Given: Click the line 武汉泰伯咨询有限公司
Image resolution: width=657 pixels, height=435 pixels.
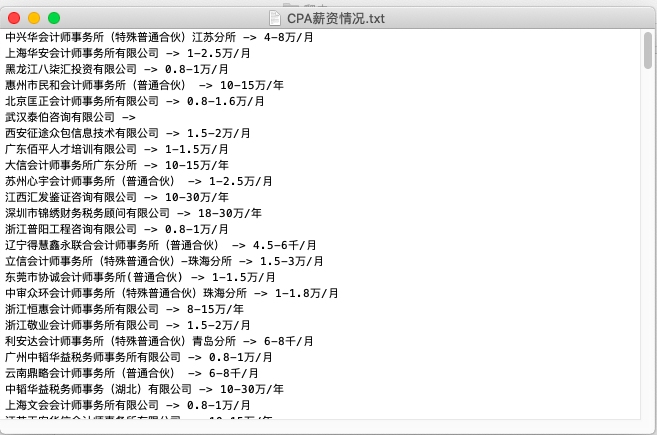Looking at the screenshot, I should [70, 117].
